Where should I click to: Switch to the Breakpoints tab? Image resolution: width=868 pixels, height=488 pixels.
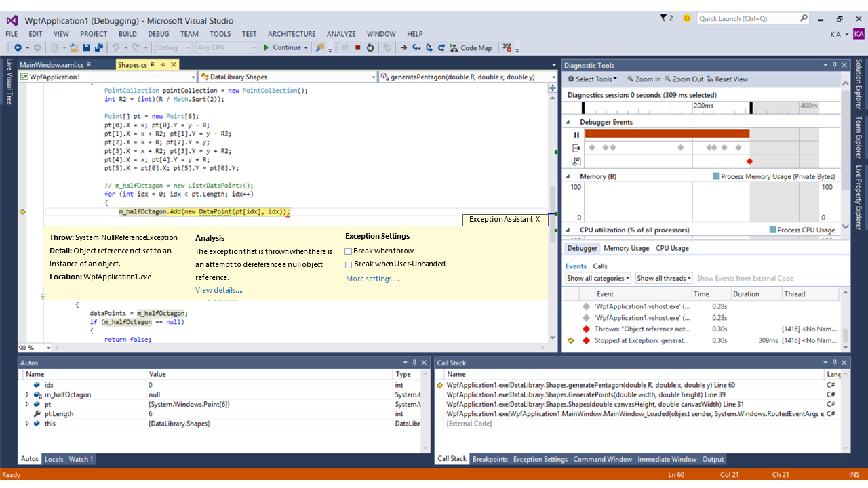tap(490, 459)
